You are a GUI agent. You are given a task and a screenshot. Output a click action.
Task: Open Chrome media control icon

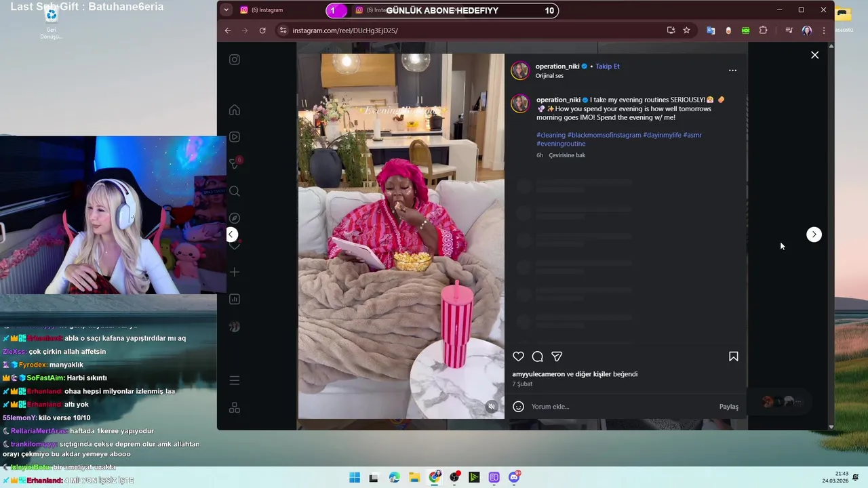(x=789, y=30)
